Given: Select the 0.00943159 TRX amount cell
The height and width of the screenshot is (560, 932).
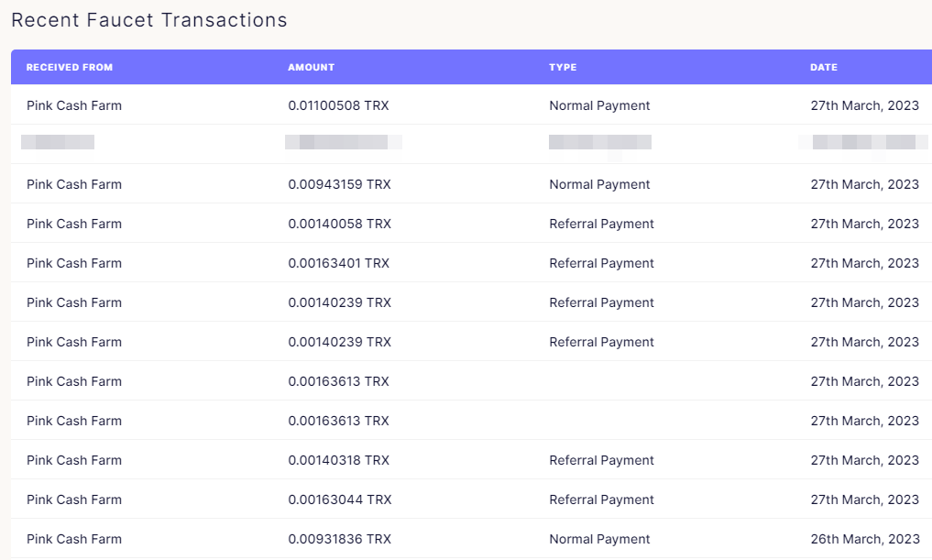Looking at the screenshot, I should pos(339,184).
